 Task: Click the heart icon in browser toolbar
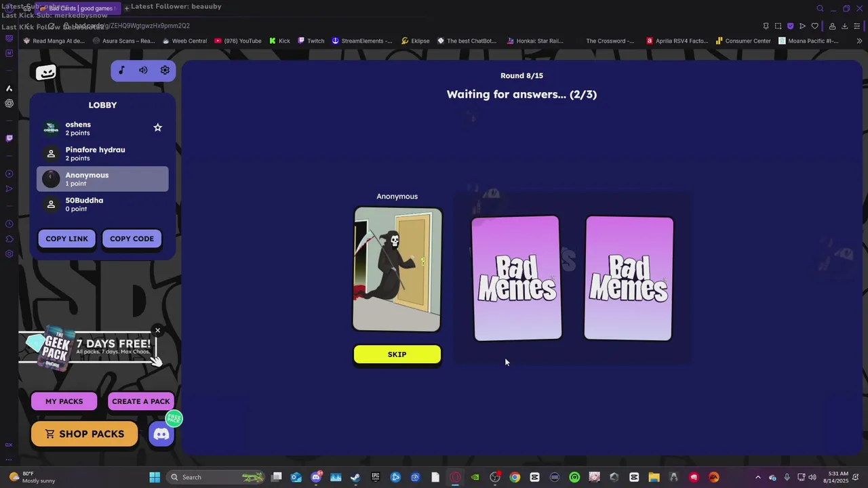pyautogui.click(x=815, y=26)
